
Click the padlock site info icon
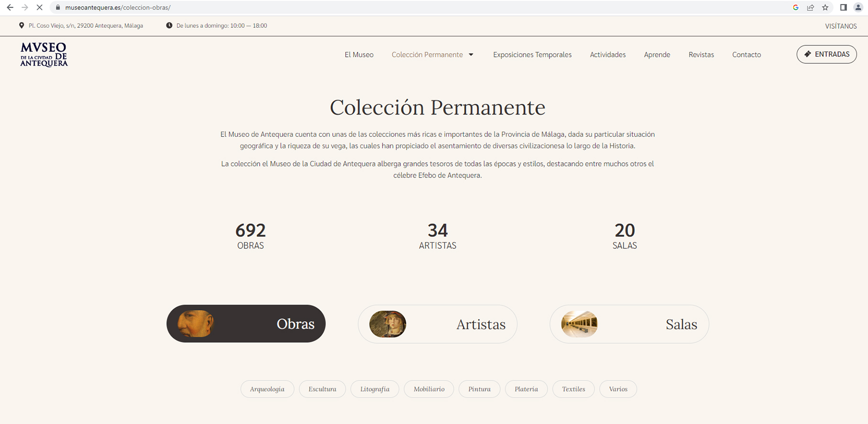pos(58,8)
